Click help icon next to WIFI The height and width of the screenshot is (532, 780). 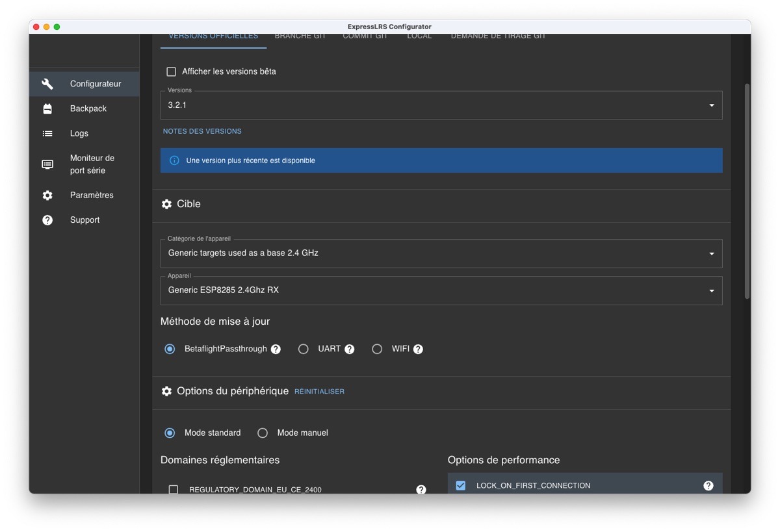418,349
